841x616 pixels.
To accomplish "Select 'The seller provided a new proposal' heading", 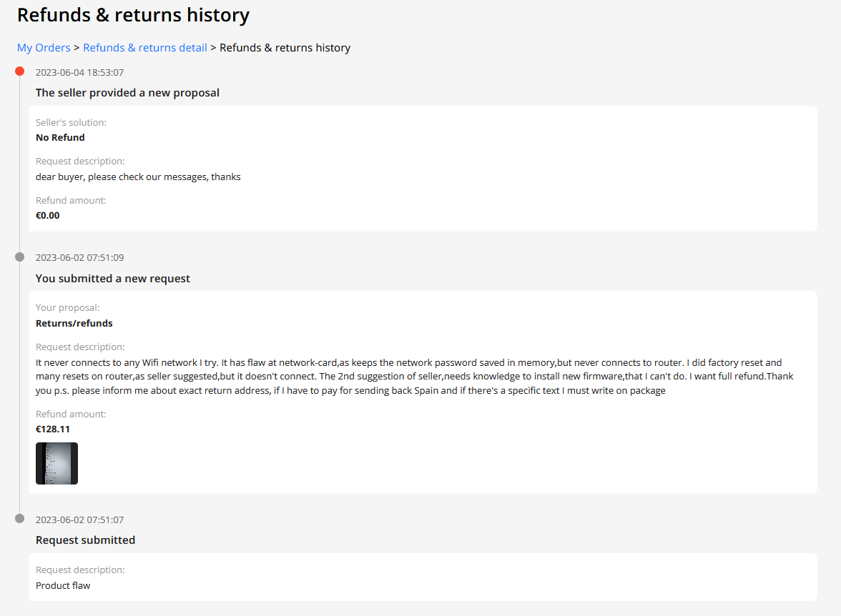I will pos(127,93).
